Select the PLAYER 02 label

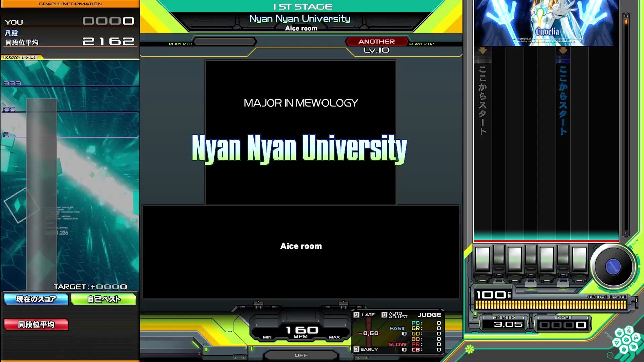point(421,44)
